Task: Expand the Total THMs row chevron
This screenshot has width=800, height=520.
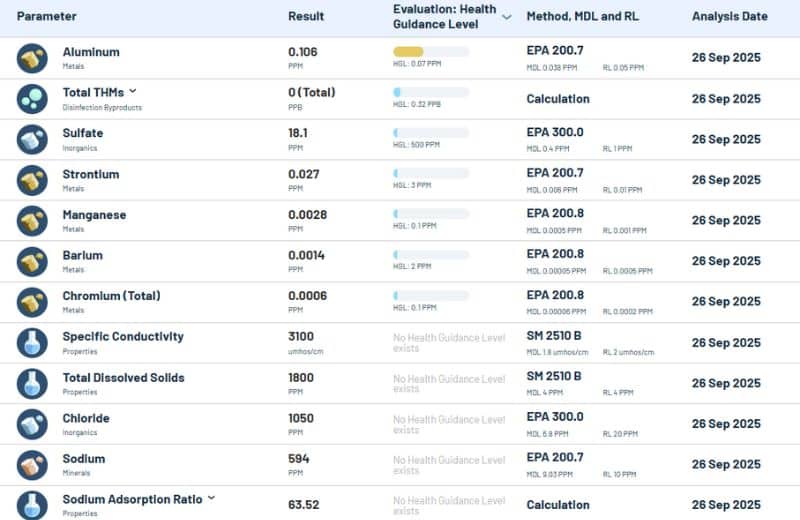Action: click(x=133, y=92)
